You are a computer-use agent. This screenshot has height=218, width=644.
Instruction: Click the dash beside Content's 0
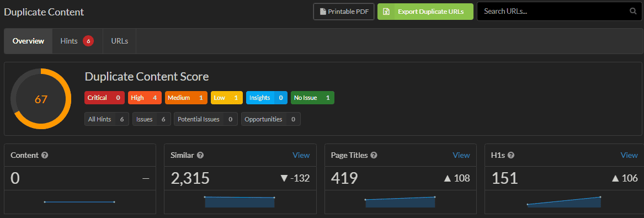point(145,179)
